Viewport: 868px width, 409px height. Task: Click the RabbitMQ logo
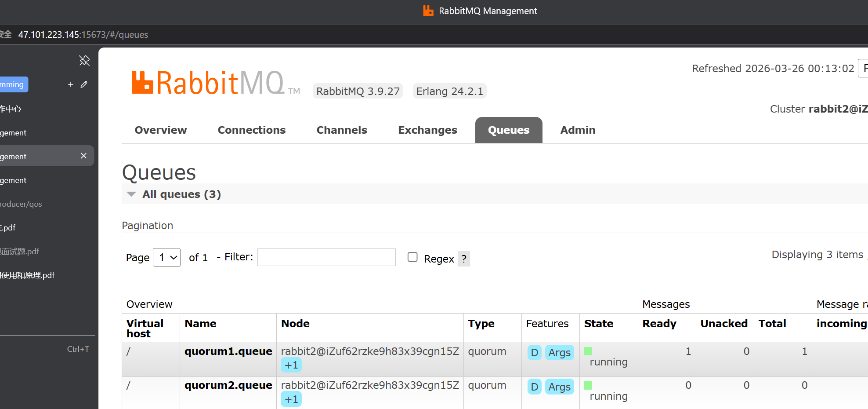coord(216,83)
